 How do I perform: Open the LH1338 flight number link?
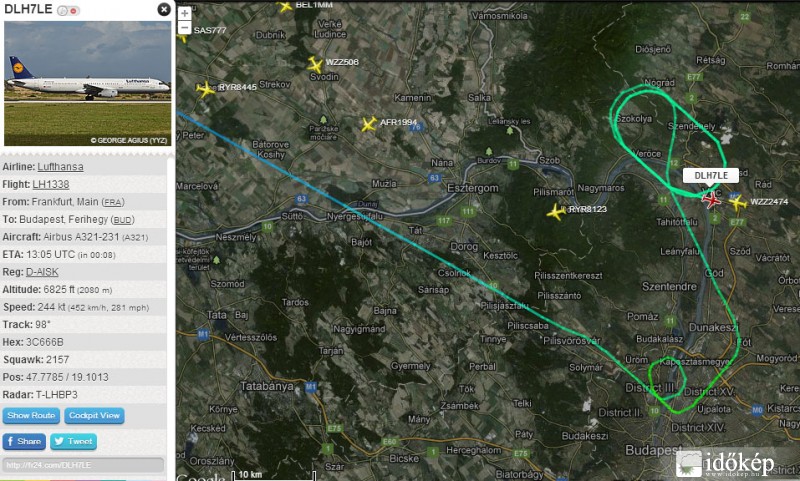(x=51, y=184)
